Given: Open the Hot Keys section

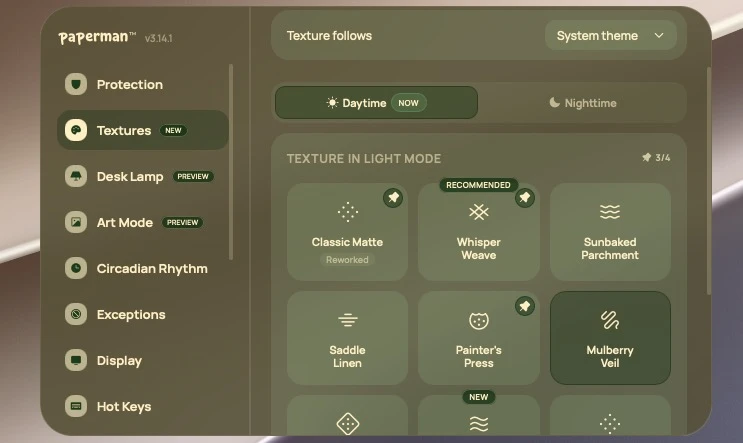Looking at the screenshot, I should (143, 406).
